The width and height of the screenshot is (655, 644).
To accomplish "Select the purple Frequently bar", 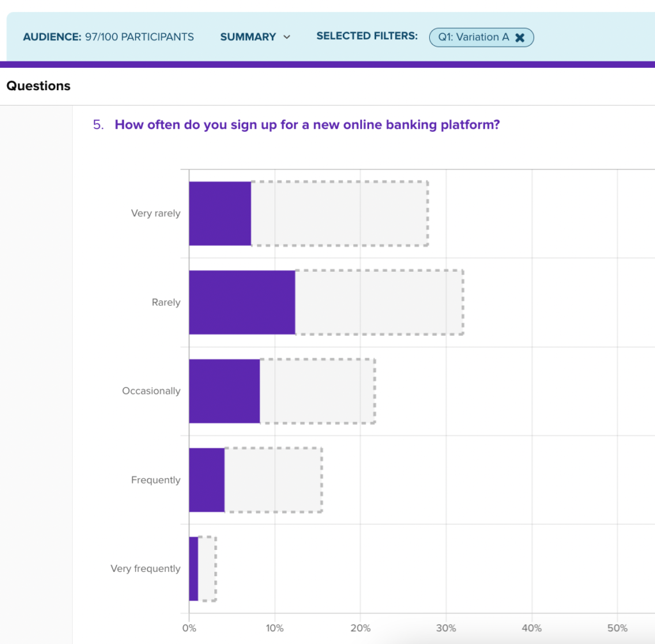I will [x=207, y=480].
